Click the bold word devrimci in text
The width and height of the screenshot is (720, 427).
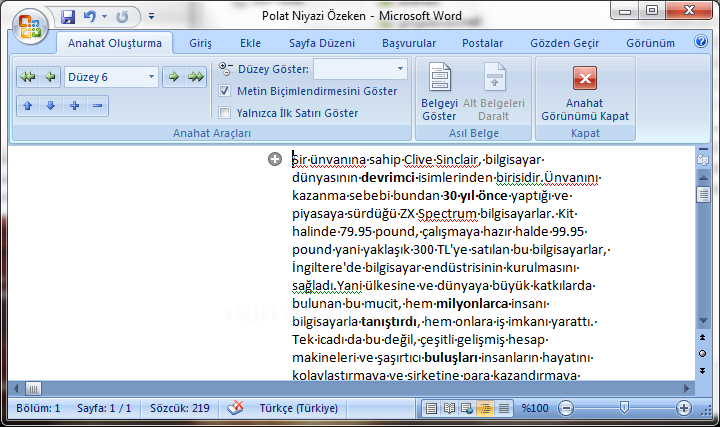388,178
